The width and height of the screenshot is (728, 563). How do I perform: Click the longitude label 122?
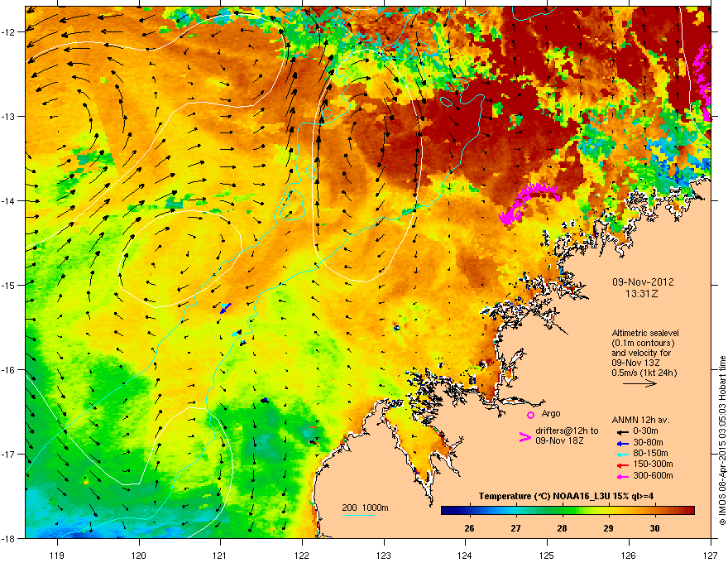[x=302, y=555]
